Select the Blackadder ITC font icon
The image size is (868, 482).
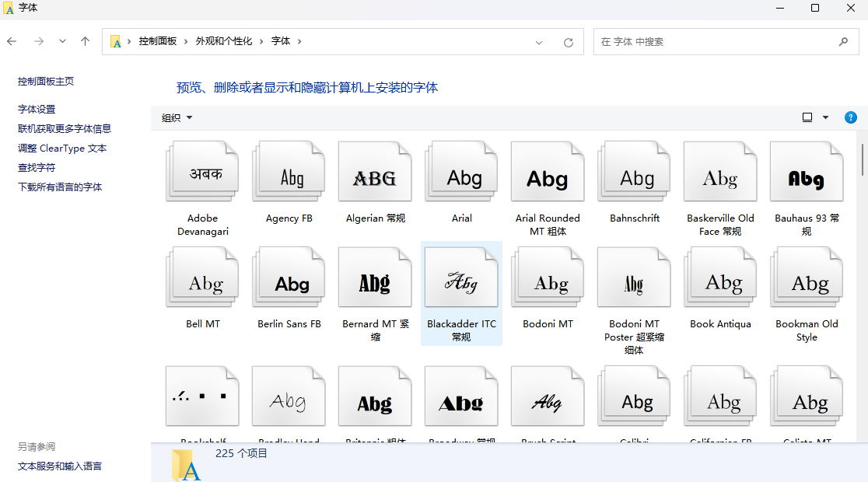[x=462, y=278]
